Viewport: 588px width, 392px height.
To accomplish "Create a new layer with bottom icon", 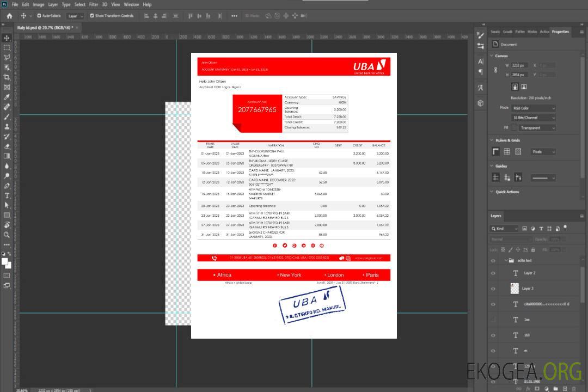I will [565, 389].
